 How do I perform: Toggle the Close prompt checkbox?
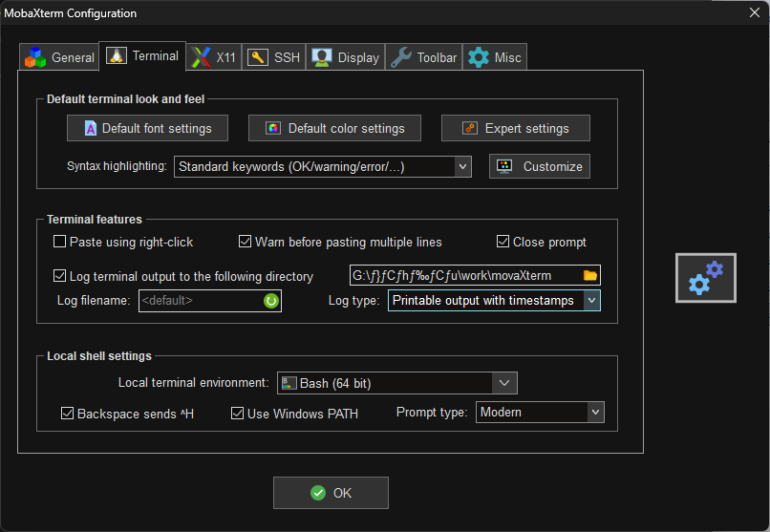tap(503, 242)
